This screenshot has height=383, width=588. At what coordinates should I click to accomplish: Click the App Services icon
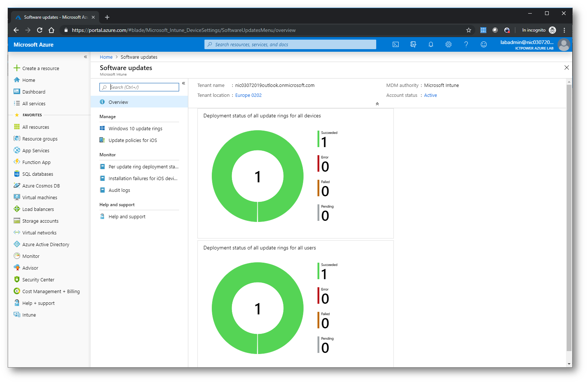pyautogui.click(x=17, y=150)
